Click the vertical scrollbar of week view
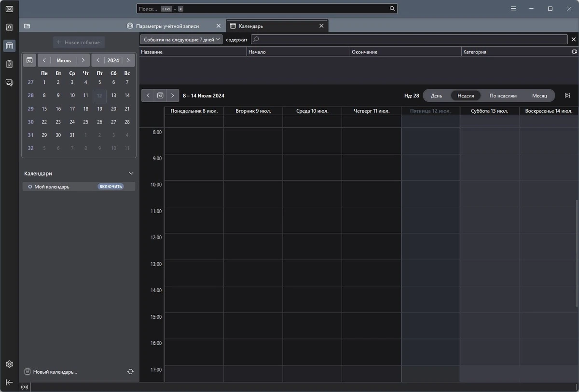 576,253
